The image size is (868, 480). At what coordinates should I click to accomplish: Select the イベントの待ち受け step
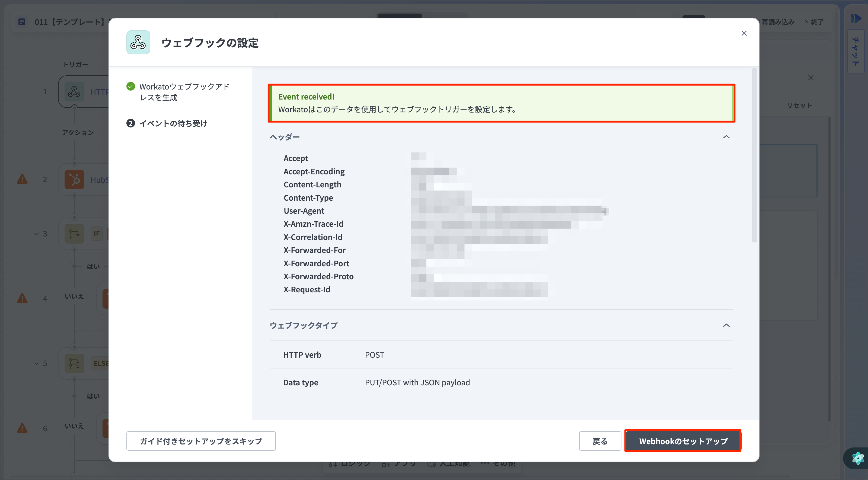tap(174, 123)
